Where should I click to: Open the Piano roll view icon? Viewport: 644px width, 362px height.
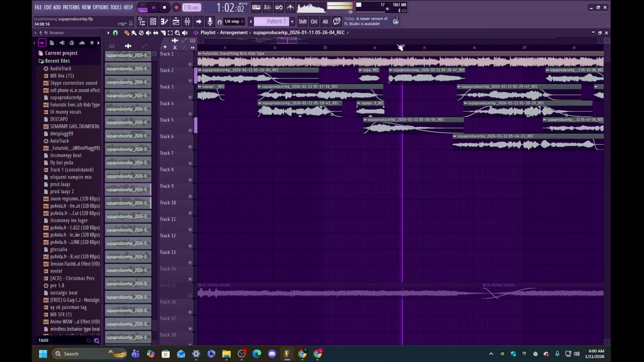[x=165, y=22]
